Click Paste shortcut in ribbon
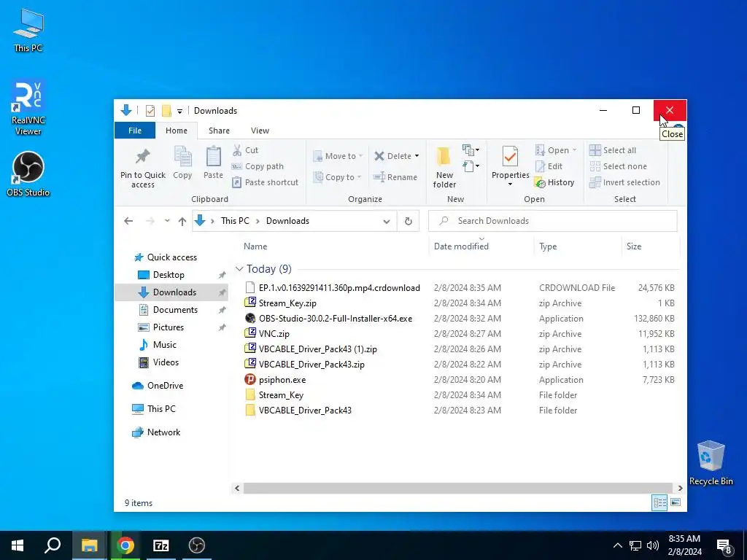The image size is (747, 560). pyautogui.click(x=265, y=182)
